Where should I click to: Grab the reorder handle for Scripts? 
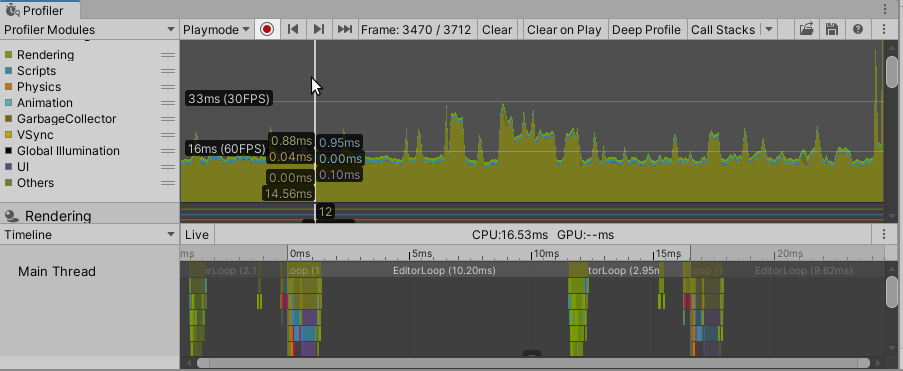coord(168,71)
